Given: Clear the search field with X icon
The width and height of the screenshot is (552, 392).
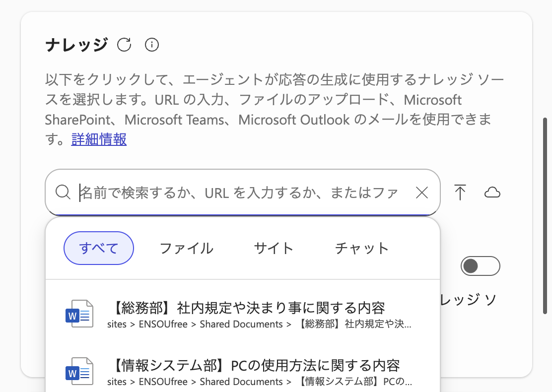Looking at the screenshot, I should coord(421,193).
